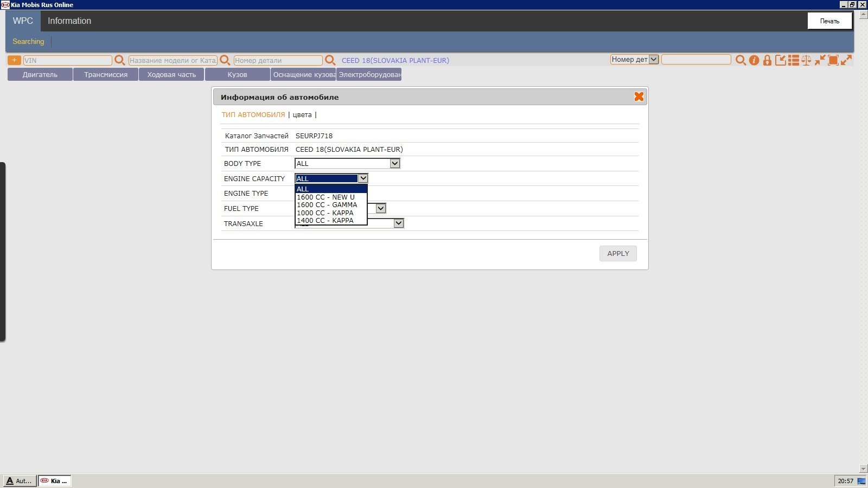Image resolution: width=868 pixels, height=488 pixels.
Task: Choose 1000 CC - KAPPA option
Action: point(331,213)
